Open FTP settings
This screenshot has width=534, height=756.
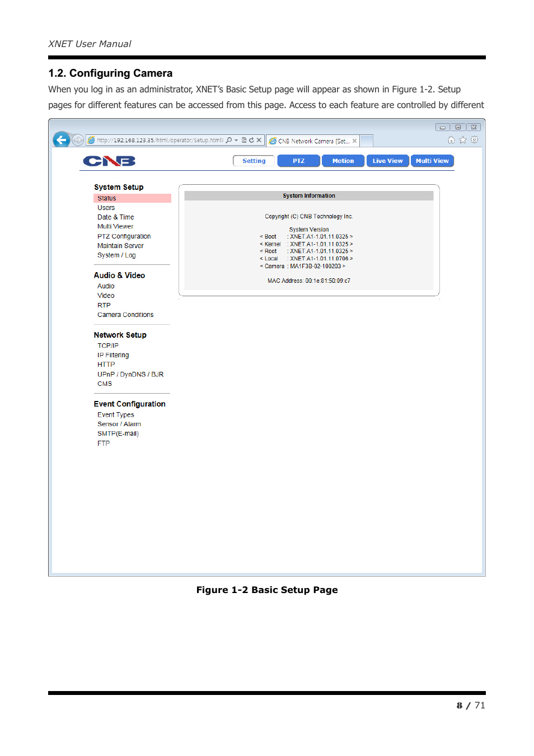pyautogui.click(x=104, y=444)
